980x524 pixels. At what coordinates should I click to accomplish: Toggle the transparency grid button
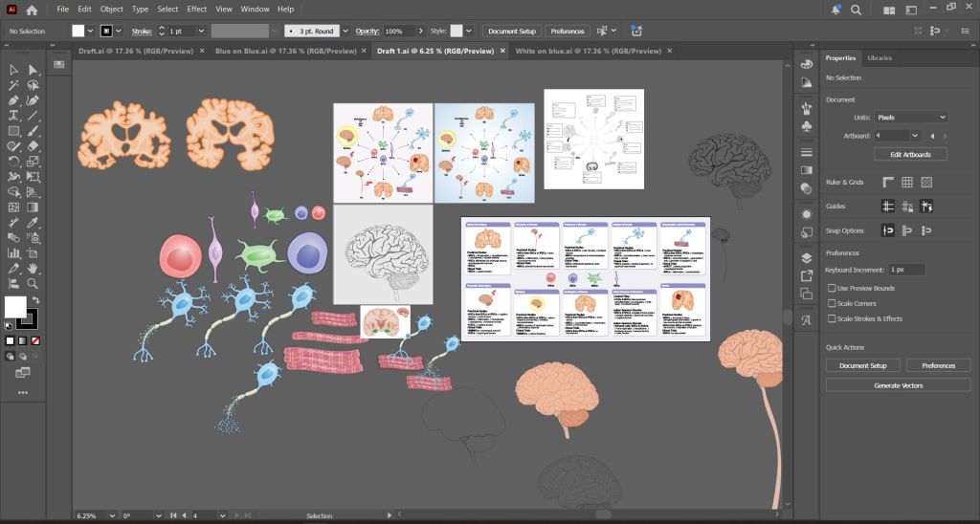pos(926,183)
